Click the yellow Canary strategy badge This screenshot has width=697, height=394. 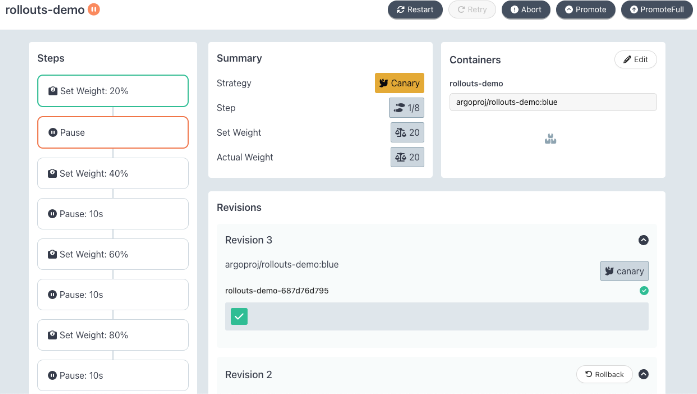tap(399, 83)
